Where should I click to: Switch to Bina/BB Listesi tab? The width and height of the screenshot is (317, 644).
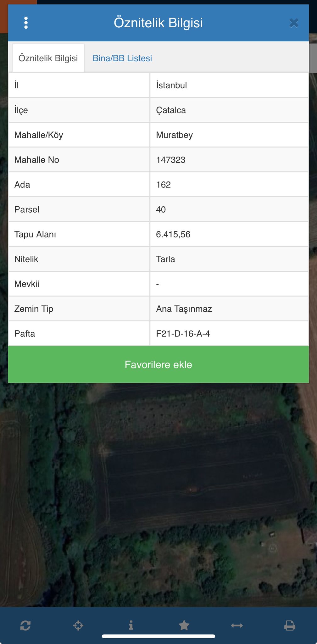click(x=122, y=58)
